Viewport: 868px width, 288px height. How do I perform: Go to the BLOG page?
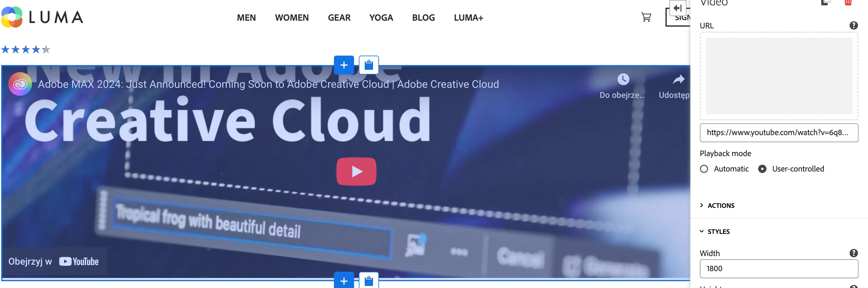tap(423, 17)
